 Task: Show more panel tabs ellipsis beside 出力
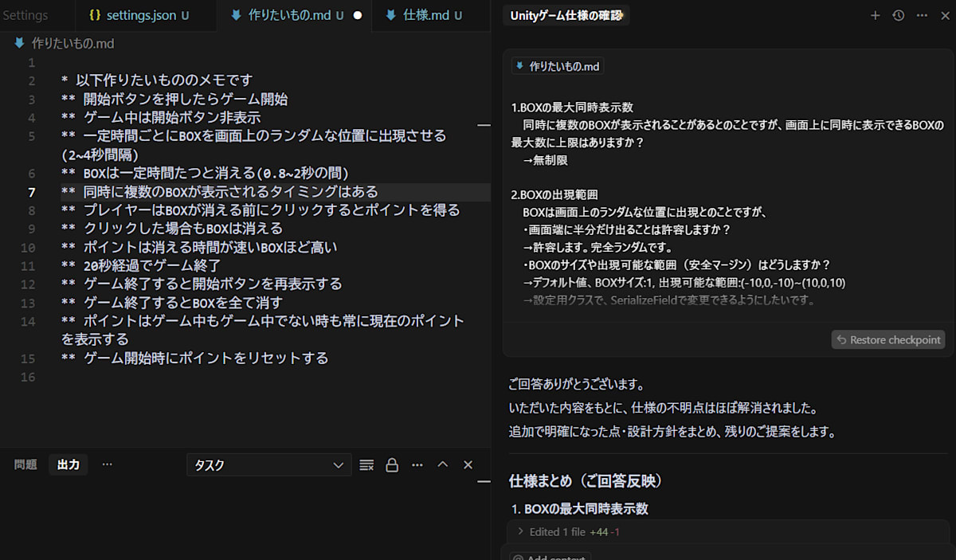tap(108, 464)
